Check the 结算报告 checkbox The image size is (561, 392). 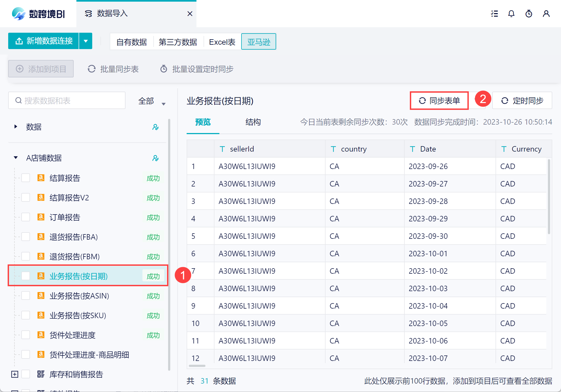point(26,178)
